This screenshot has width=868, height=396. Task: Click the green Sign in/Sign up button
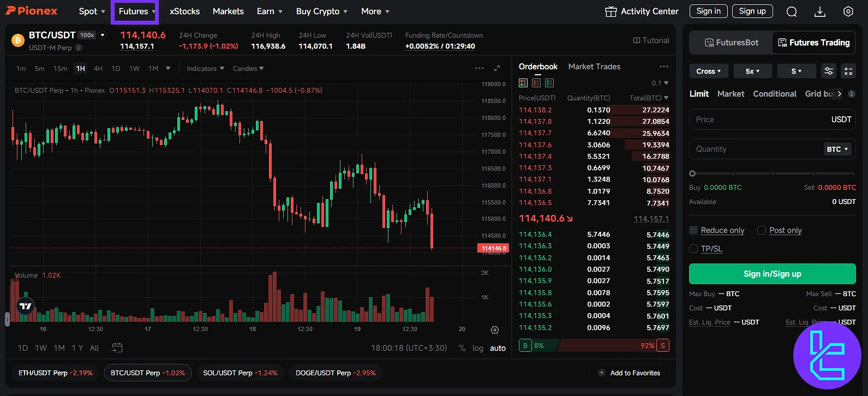pyautogui.click(x=772, y=274)
